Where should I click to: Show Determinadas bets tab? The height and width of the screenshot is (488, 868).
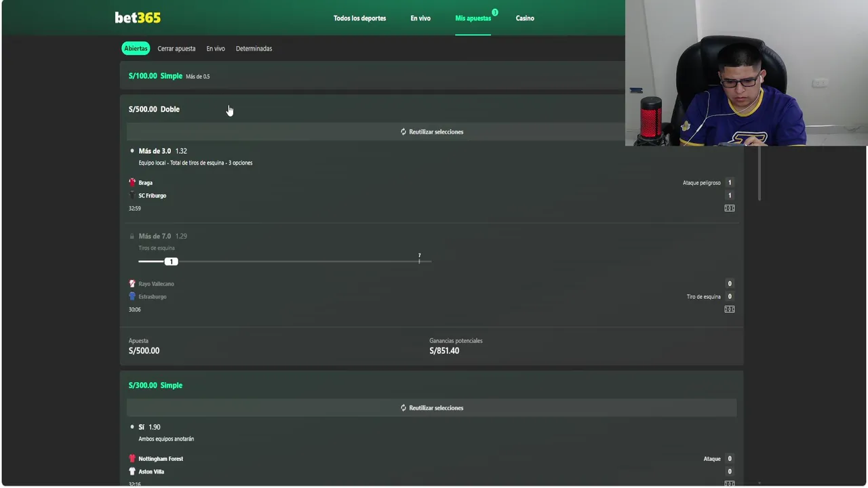pyautogui.click(x=254, y=49)
